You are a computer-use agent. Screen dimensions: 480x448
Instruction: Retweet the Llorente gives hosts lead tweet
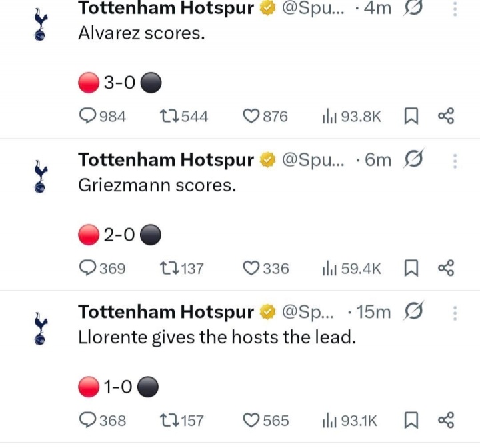point(169,420)
